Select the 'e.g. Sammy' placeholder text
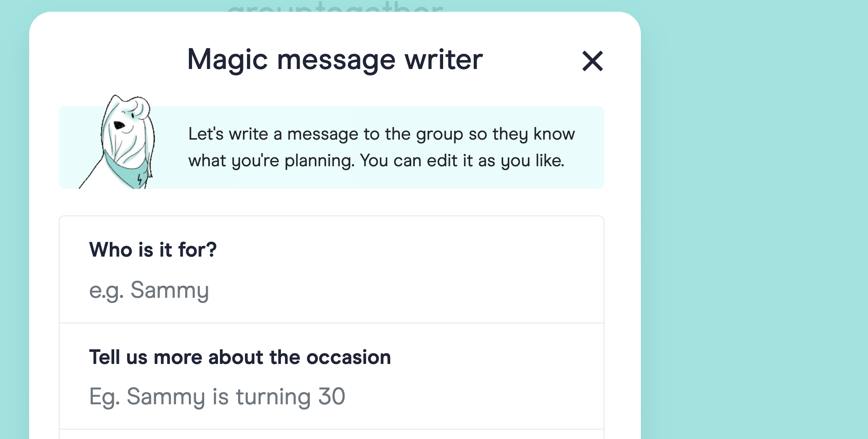The width and height of the screenshot is (868, 439). click(x=149, y=290)
